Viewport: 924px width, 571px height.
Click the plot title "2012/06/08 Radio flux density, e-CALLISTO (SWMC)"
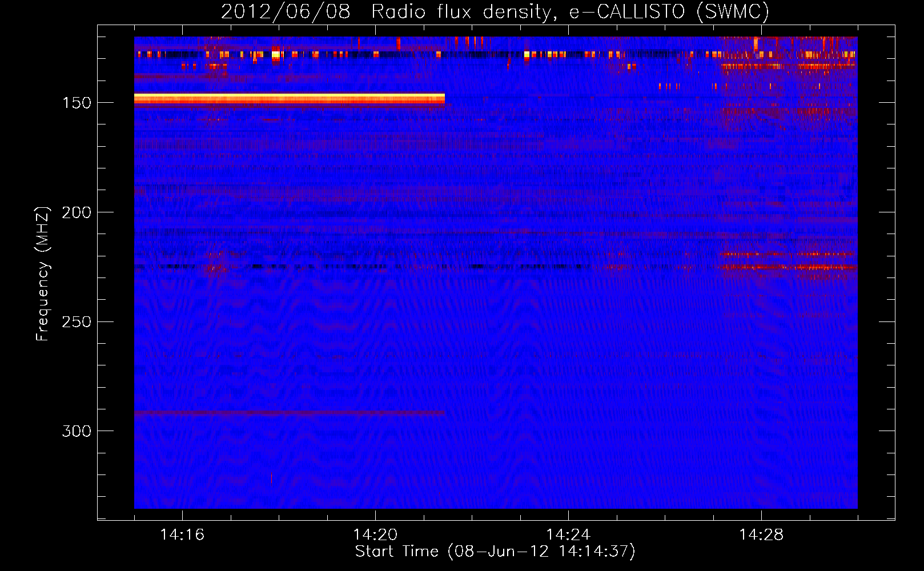(x=495, y=11)
